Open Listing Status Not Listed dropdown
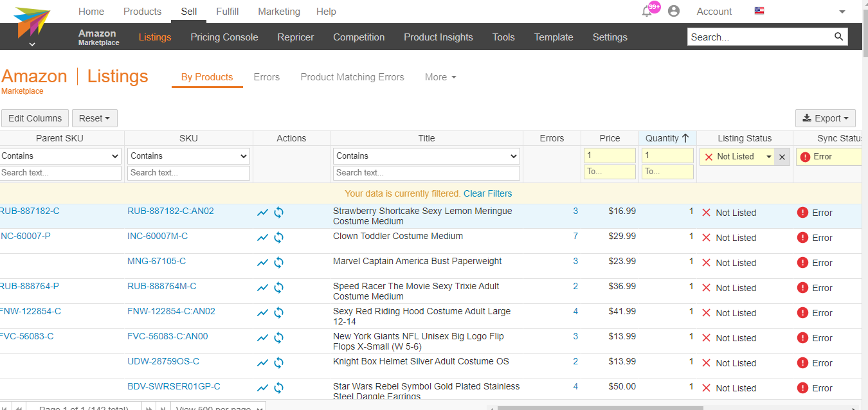 pyautogui.click(x=737, y=157)
